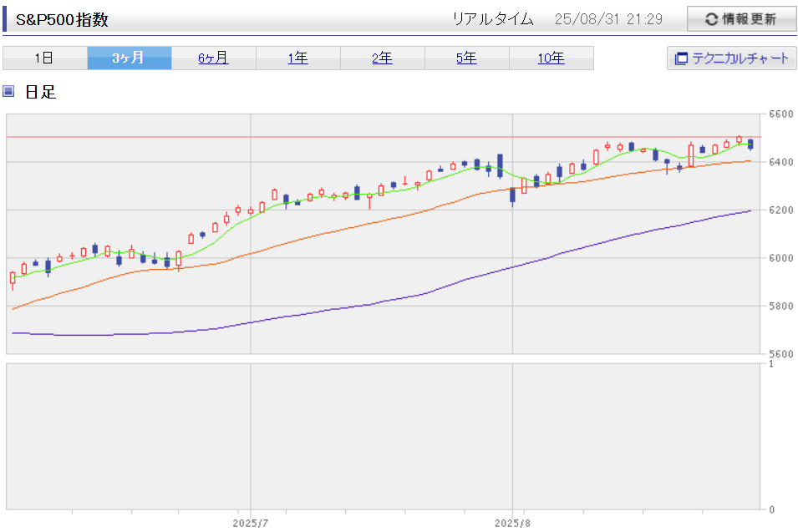Click the 6600 price axis label
The height and width of the screenshot is (532, 798).
pyautogui.click(x=781, y=114)
